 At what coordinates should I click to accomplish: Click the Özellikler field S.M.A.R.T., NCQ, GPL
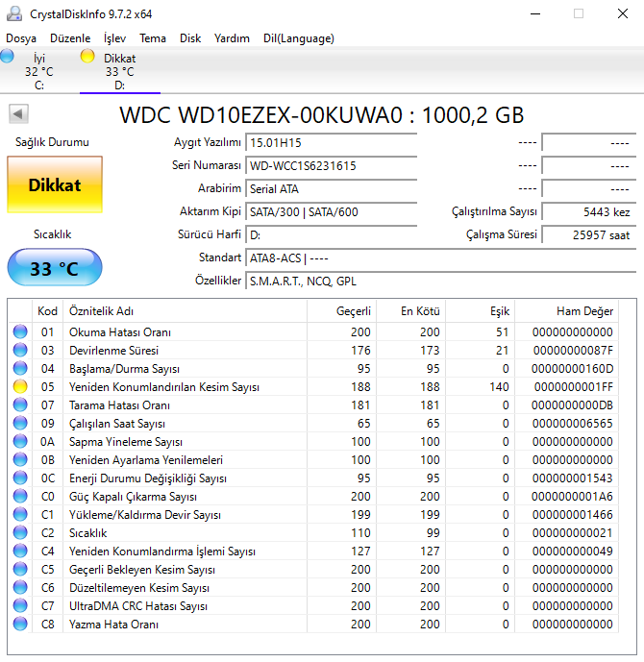(441, 281)
